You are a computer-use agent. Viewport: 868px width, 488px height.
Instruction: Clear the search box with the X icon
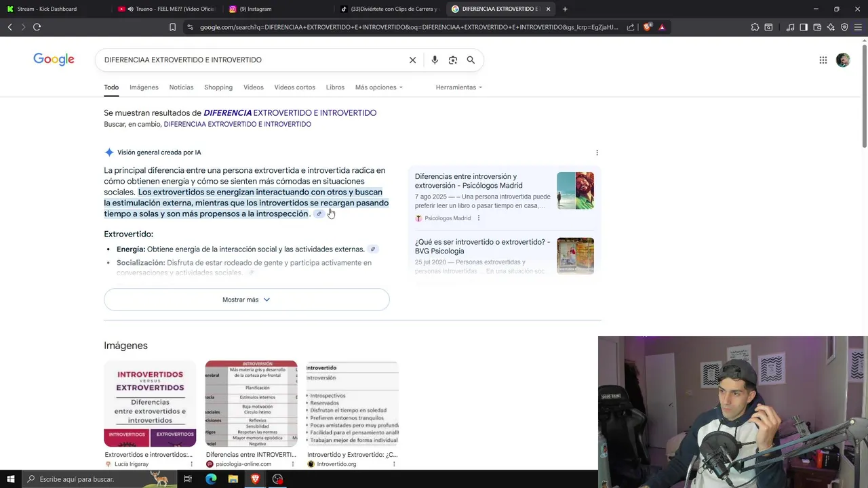click(412, 60)
